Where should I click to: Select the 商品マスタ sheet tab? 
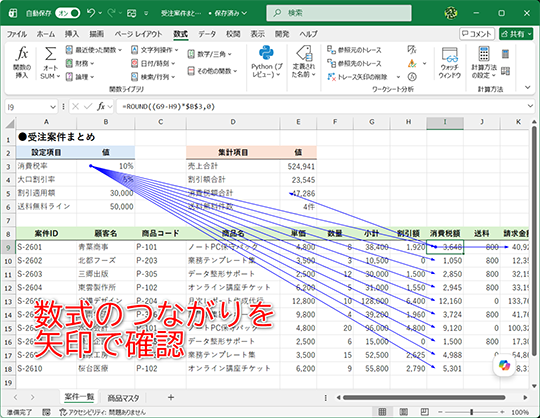coord(123,398)
